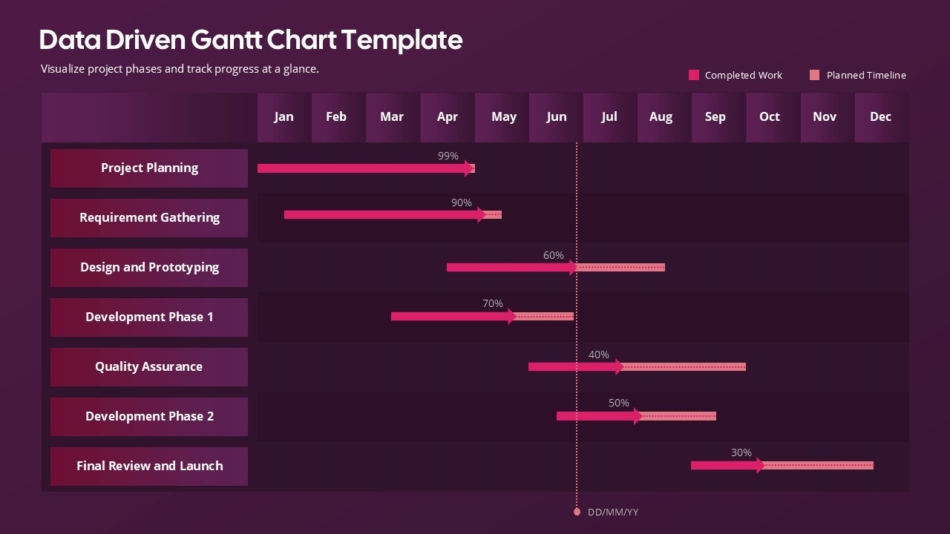Click the Design and Prototyping label
950x534 pixels.
point(149,267)
